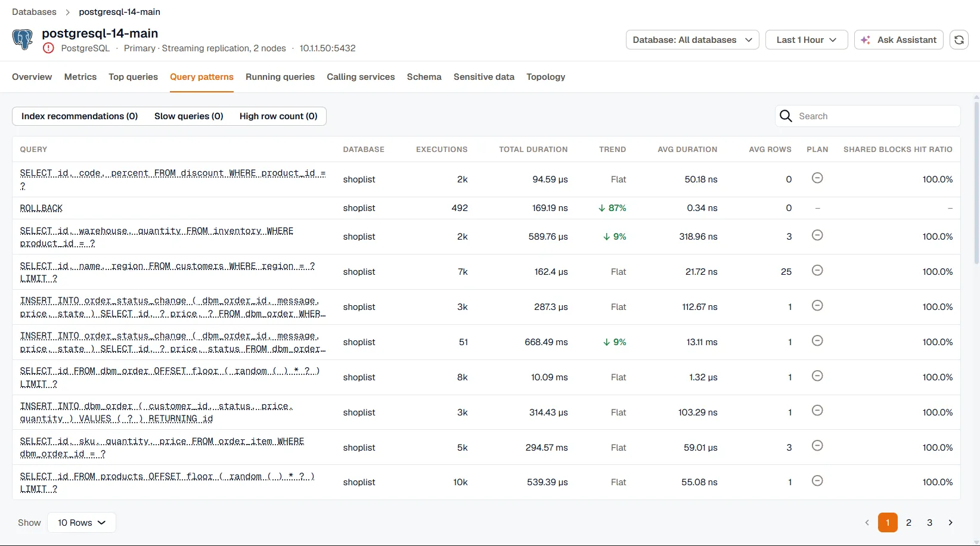Select current page 1 button

click(x=888, y=523)
